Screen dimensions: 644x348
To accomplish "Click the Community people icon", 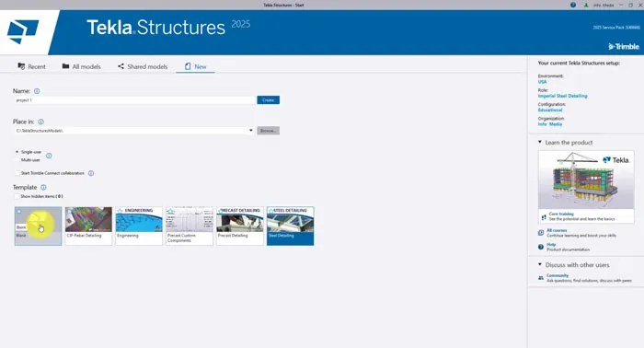I will 541,278.
